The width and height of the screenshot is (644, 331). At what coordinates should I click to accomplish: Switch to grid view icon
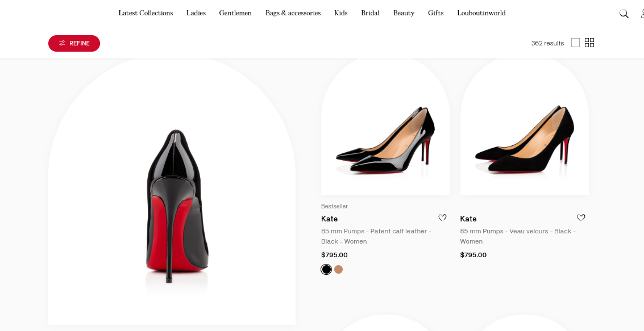pos(589,43)
